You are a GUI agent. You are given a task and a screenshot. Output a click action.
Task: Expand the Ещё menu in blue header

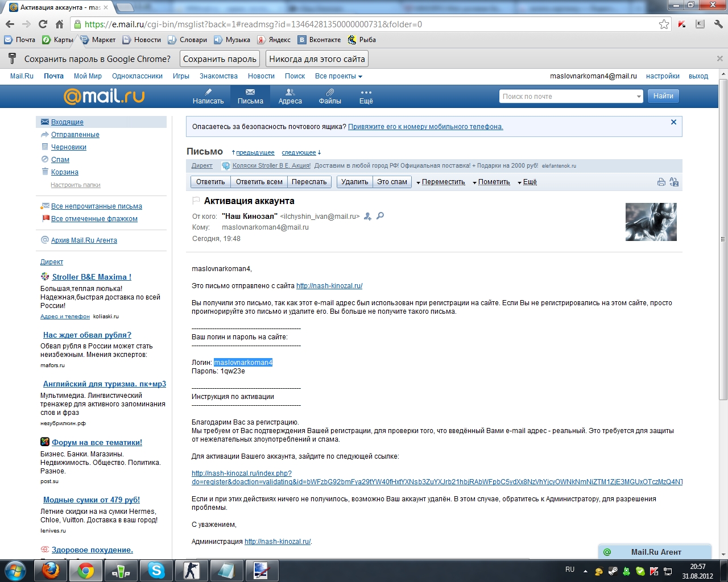click(366, 96)
